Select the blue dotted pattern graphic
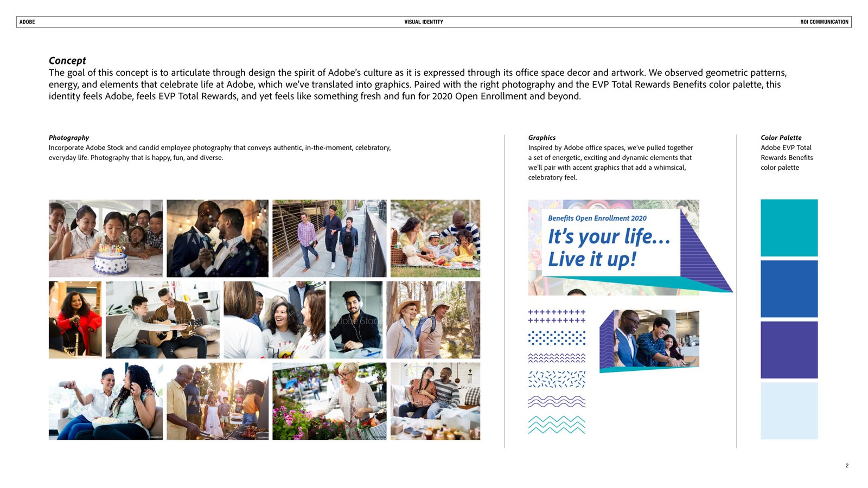The height and width of the screenshot is (488, 868). click(x=557, y=338)
